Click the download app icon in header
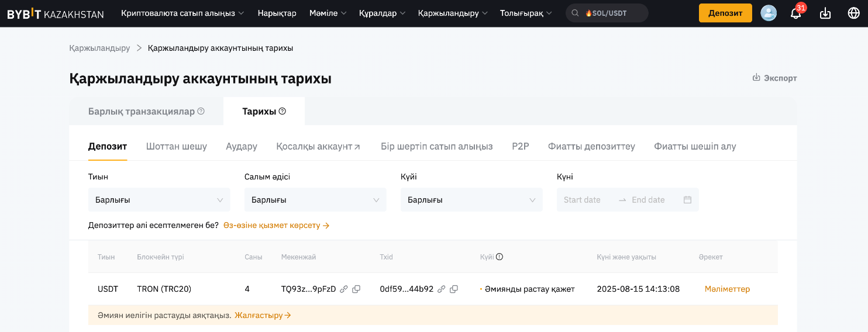Screen dimensions: 868x332 pyautogui.click(x=825, y=13)
